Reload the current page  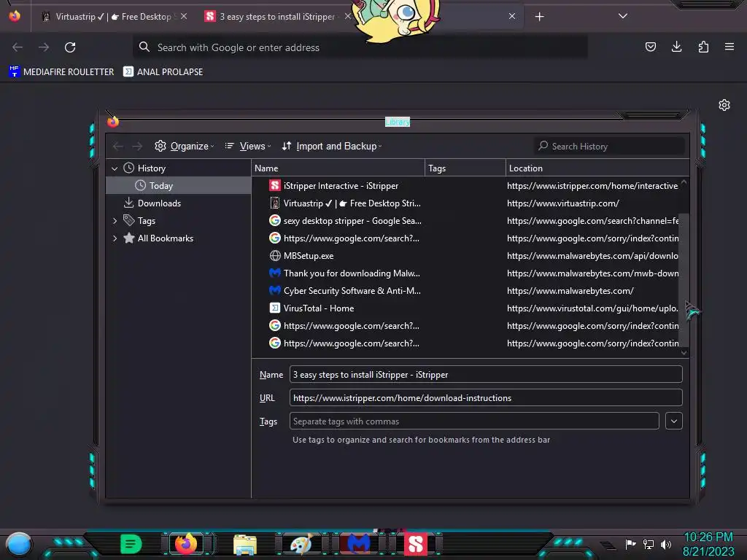click(x=70, y=47)
